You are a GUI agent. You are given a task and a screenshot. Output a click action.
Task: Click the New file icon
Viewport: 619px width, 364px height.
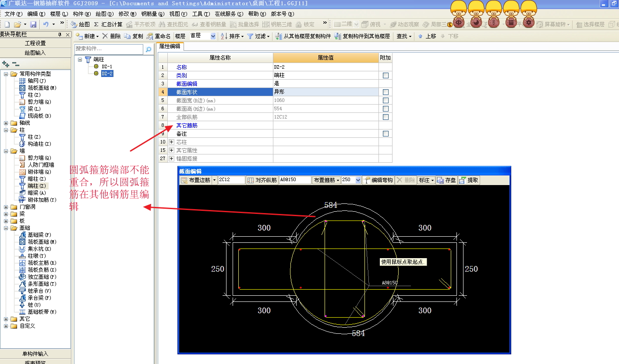coord(7,24)
